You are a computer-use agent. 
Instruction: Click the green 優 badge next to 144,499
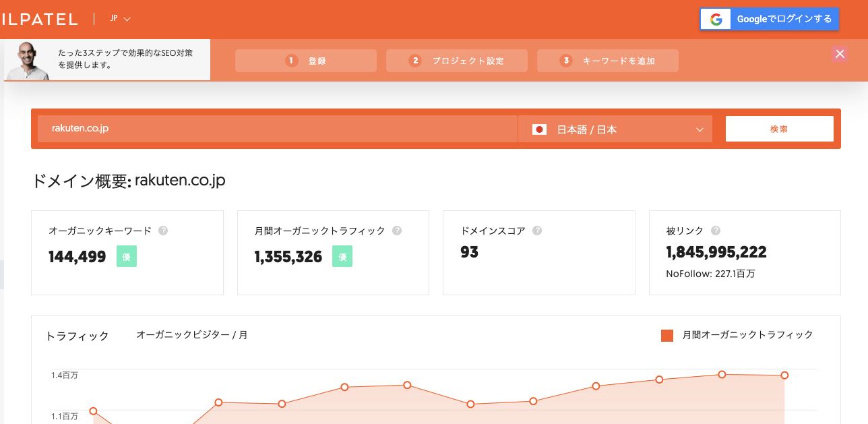pyautogui.click(x=126, y=256)
